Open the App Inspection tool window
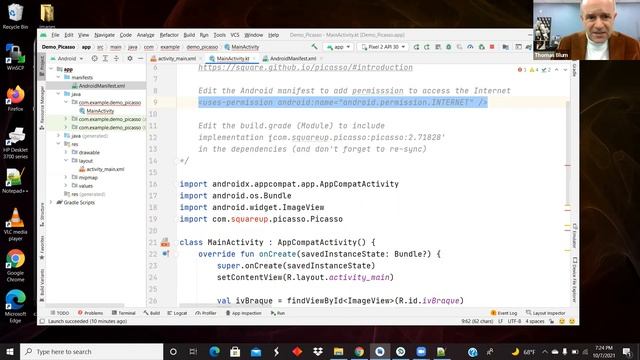 [x=243, y=313]
